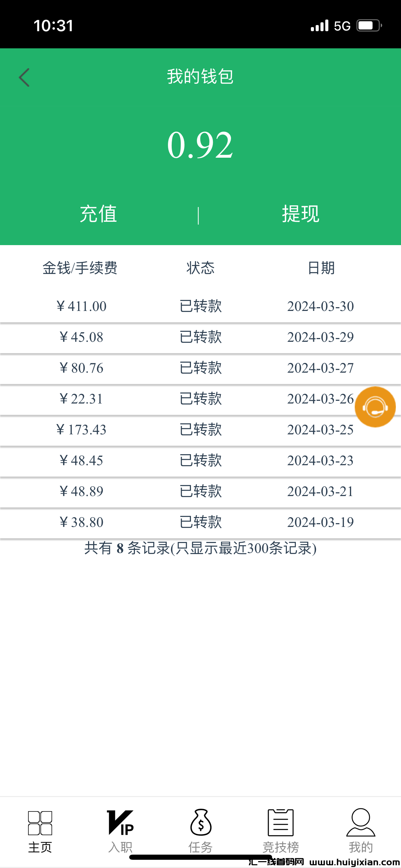This screenshot has width=401, height=868.
Task: Tap the 0.92 wallet balance
Action: click(x=200, y=145)
